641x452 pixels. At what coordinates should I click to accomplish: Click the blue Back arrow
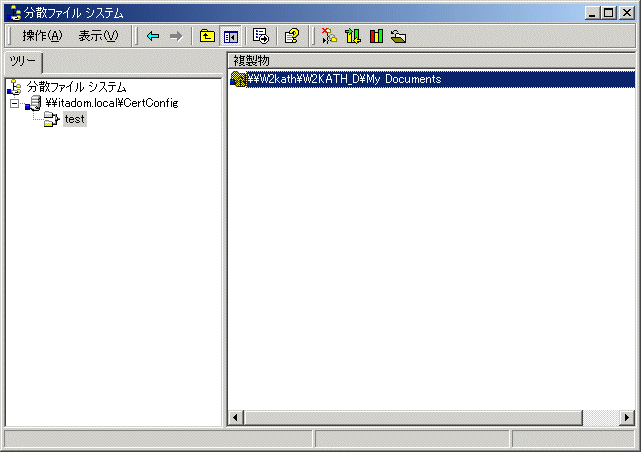(x=153, y=36)
